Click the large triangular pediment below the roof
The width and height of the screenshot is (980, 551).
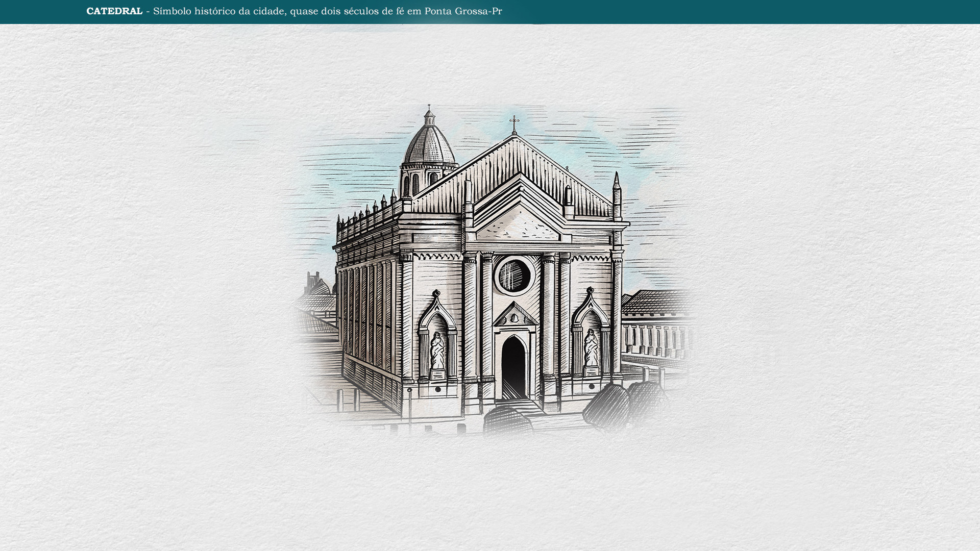[519, 226]
